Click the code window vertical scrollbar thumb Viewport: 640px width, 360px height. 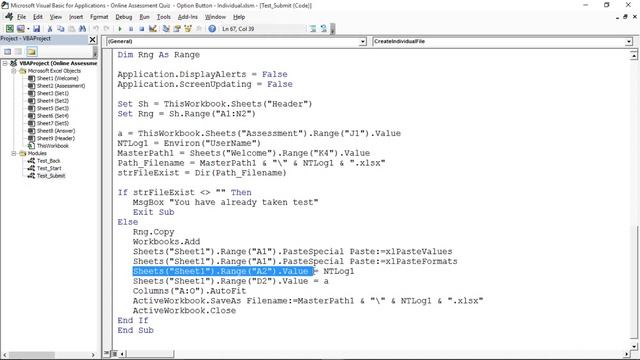coord(633,282)
